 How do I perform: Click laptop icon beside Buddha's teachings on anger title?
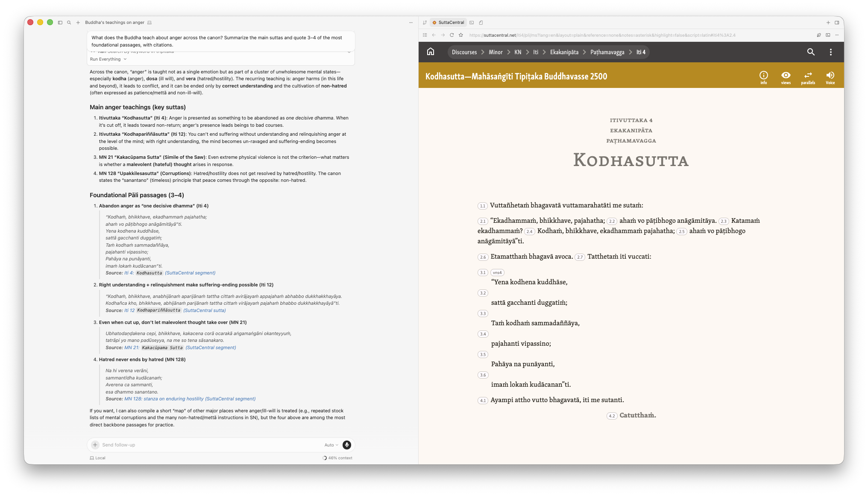point(150,23)
